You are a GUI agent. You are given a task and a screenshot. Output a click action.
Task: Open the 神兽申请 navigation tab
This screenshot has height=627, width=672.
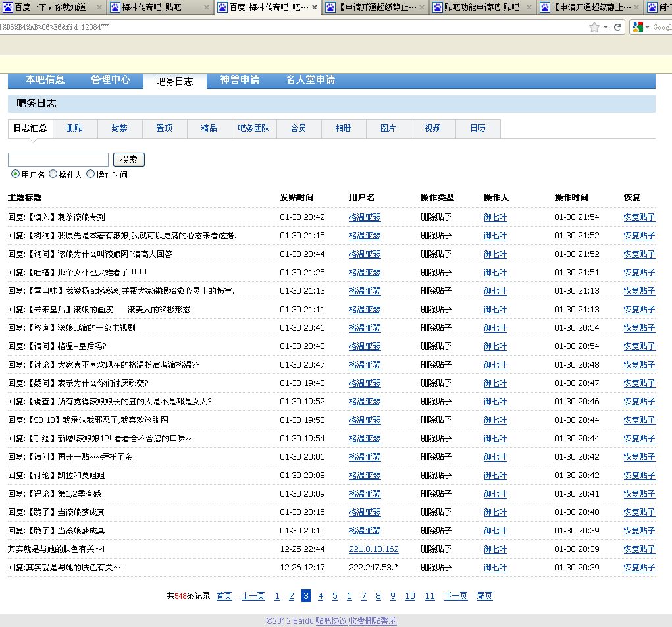point(240,80)
